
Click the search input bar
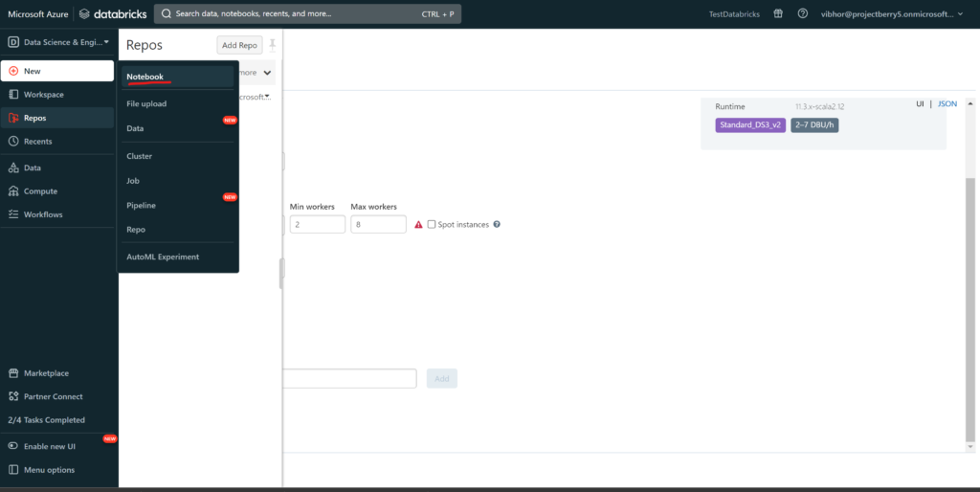307,13
